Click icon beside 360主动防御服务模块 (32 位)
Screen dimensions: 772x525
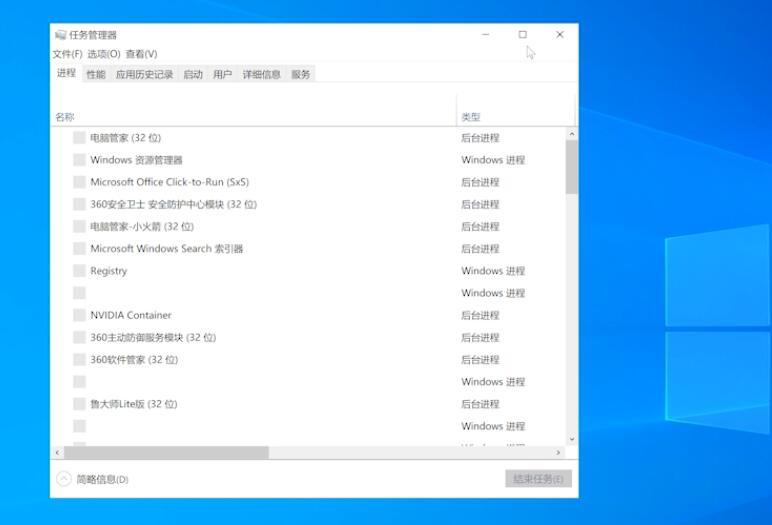(79, 337)
